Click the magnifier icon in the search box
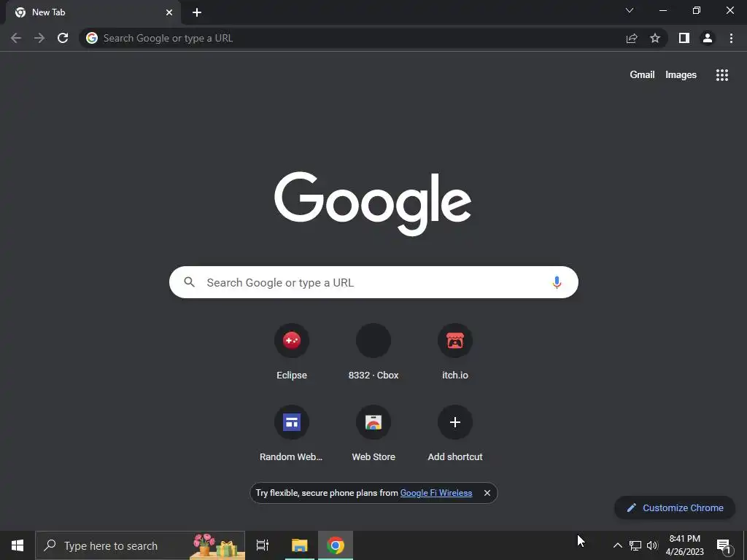Viewport: 747px width, 560px height. click(x=189, y=282)
